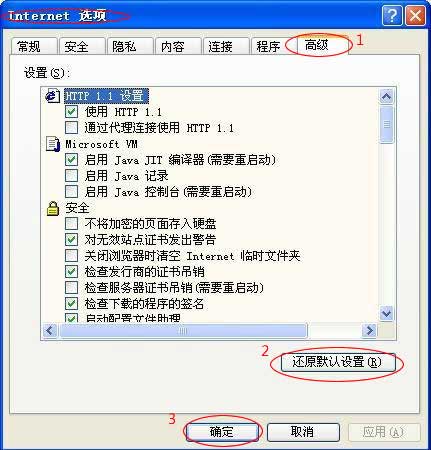
Task: Click the horizontal scrollbar thumb in settings list
Action: [x=183, y=331]
